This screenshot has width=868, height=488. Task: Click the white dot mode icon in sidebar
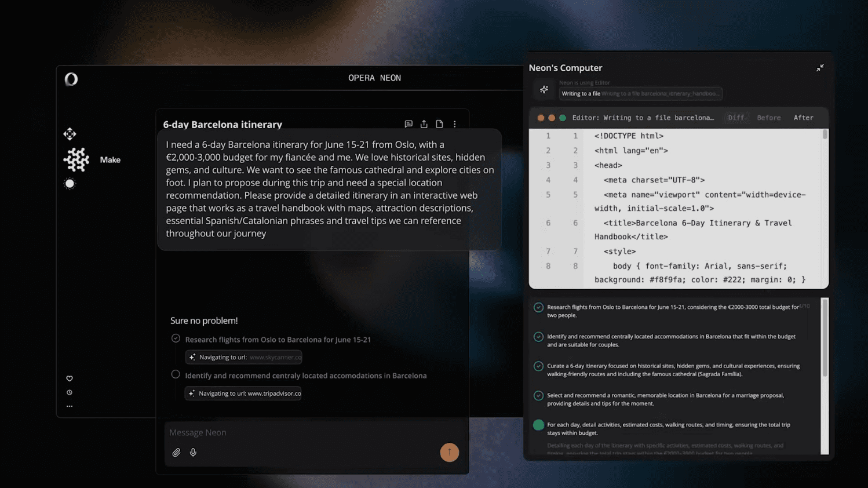[x=70, y=184]
